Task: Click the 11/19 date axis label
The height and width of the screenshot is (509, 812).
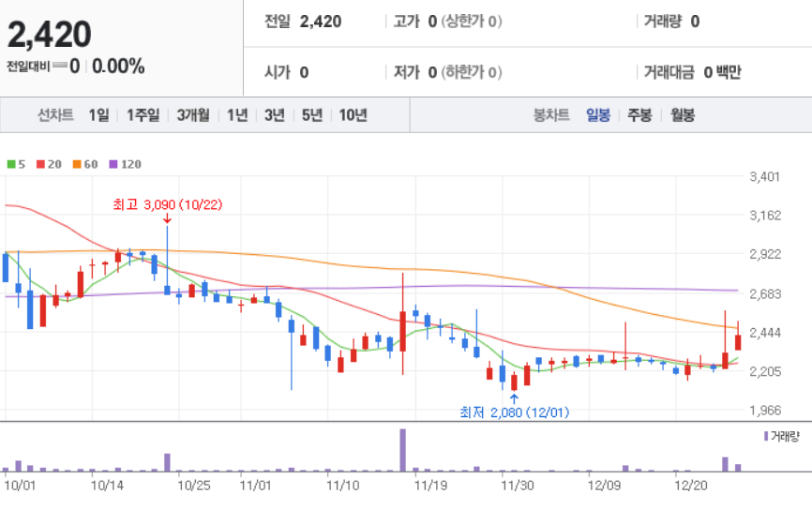Action: pos(431,486)
